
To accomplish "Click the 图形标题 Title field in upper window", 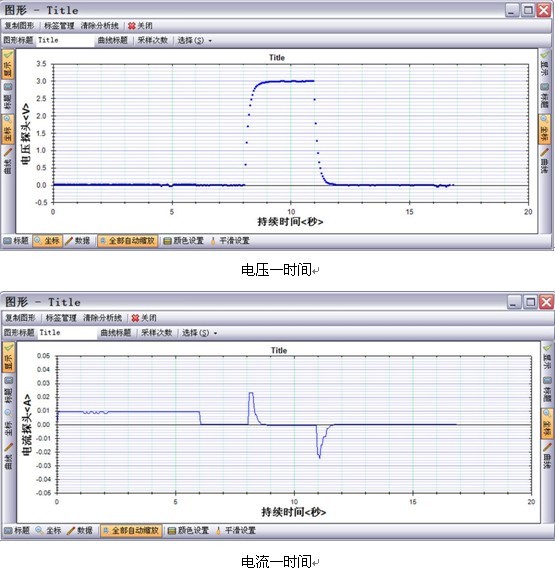I will 65,40.
